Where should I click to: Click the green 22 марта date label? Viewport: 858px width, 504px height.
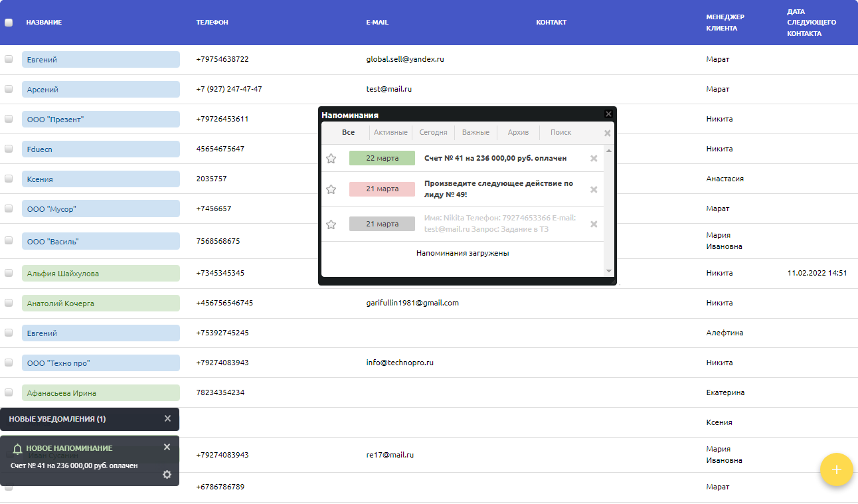click(382, 158)
